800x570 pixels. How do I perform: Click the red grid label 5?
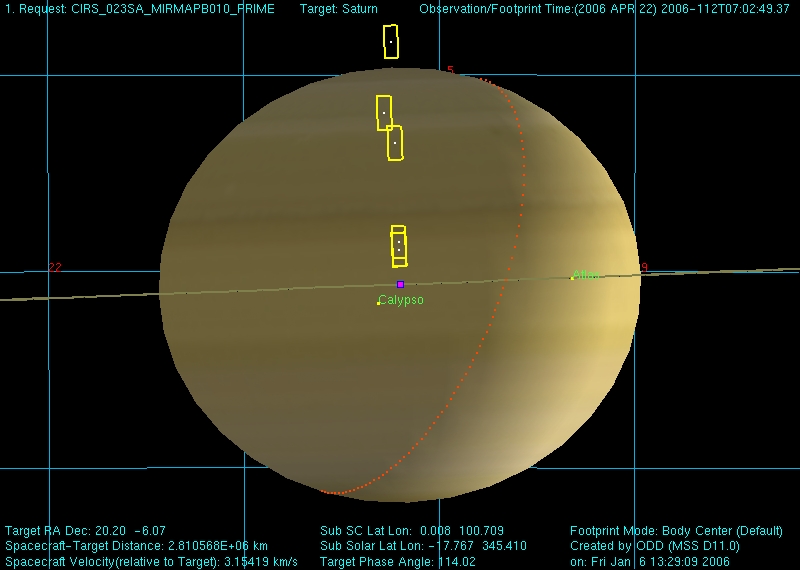click(x=450, y=70)
